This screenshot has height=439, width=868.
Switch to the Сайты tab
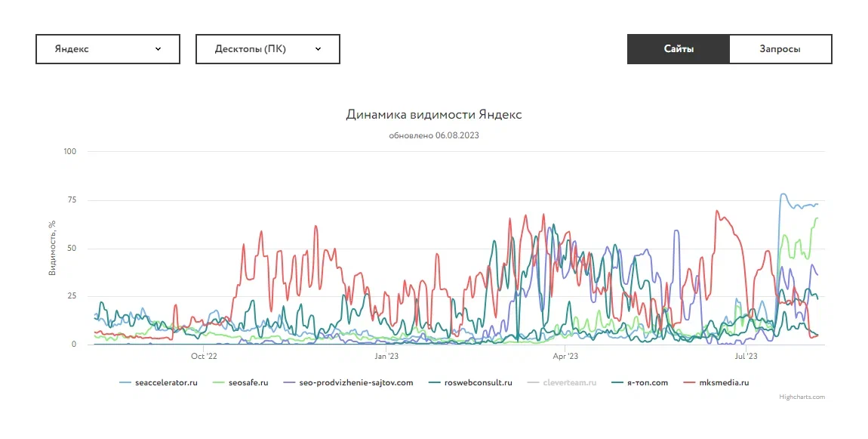pyautogui.click(x=679, y=49)
